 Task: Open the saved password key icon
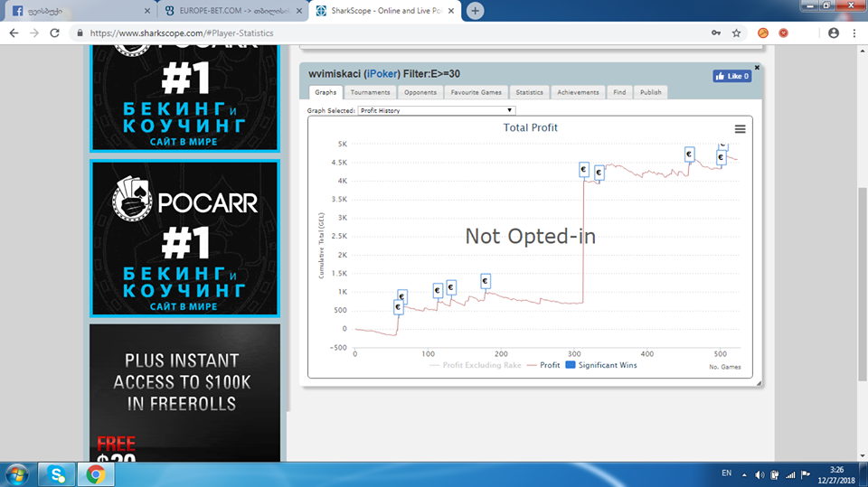(716, 33)
